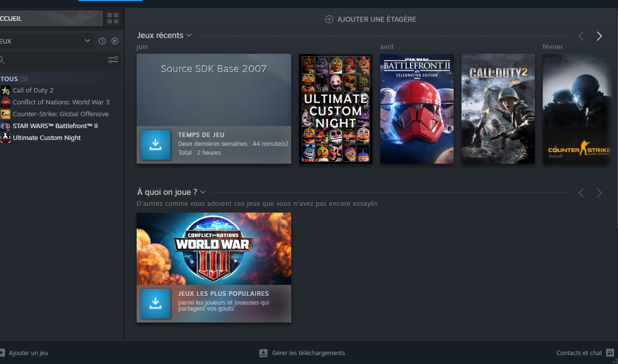Image resolution: width=618 pixels, height=364 pixels.
Task: Open Ultimate Custom Night cover
Action: point(336,109)
